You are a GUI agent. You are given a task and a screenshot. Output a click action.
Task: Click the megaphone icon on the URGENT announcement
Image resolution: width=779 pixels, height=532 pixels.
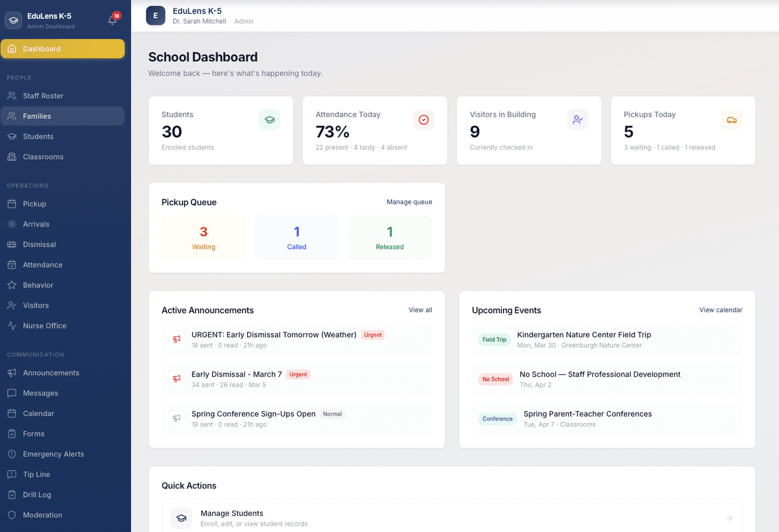[x=176, y=339]
